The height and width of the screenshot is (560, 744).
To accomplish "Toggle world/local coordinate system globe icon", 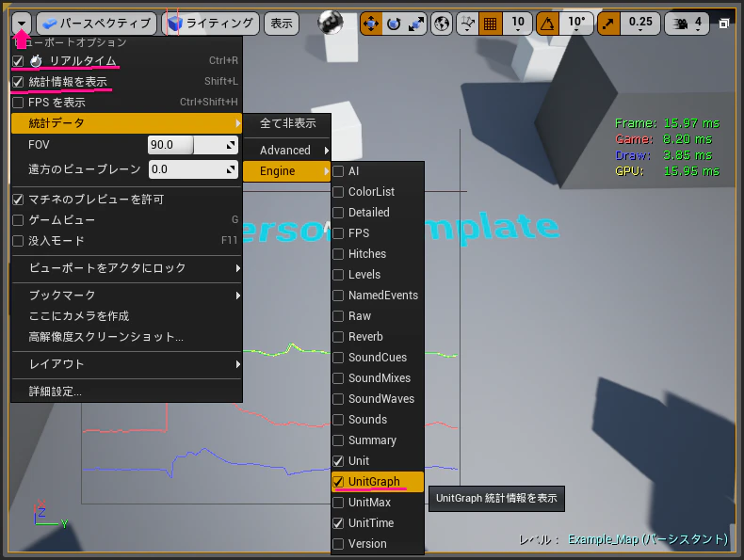I will coord(442,23).
